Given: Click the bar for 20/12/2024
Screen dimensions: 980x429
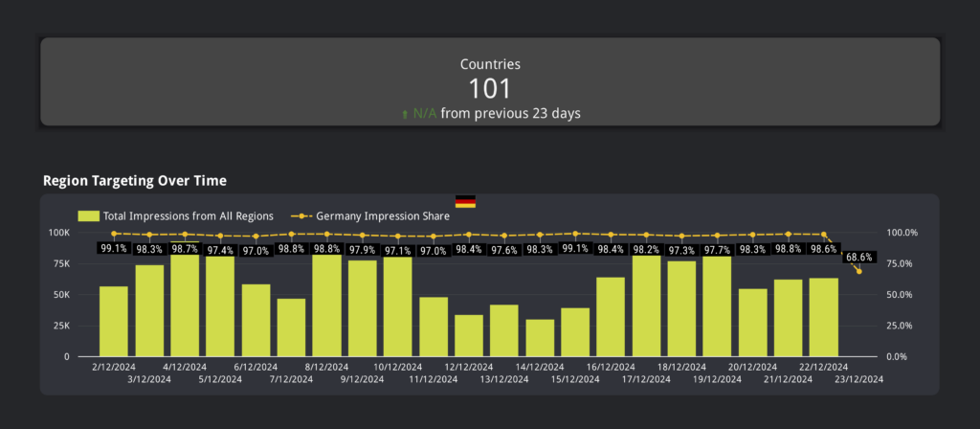Looking at the screenshot, I should coord(752,323).
